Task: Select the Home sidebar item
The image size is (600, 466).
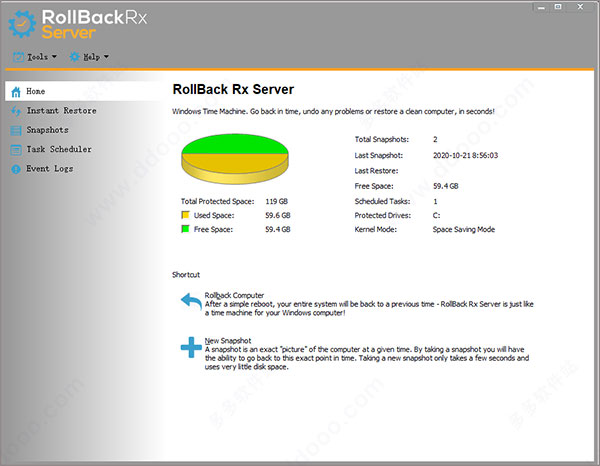Action: tap(83, 91)
